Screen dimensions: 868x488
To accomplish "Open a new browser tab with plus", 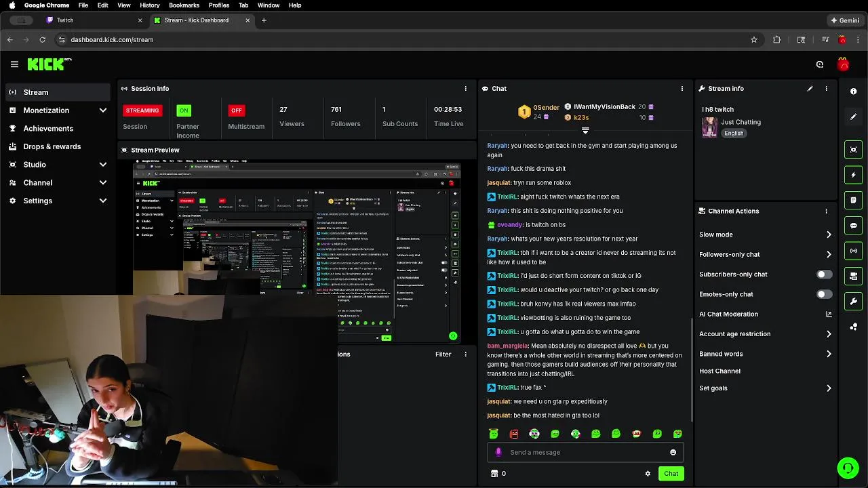I will pyautogui.click(x=264, y=20).
